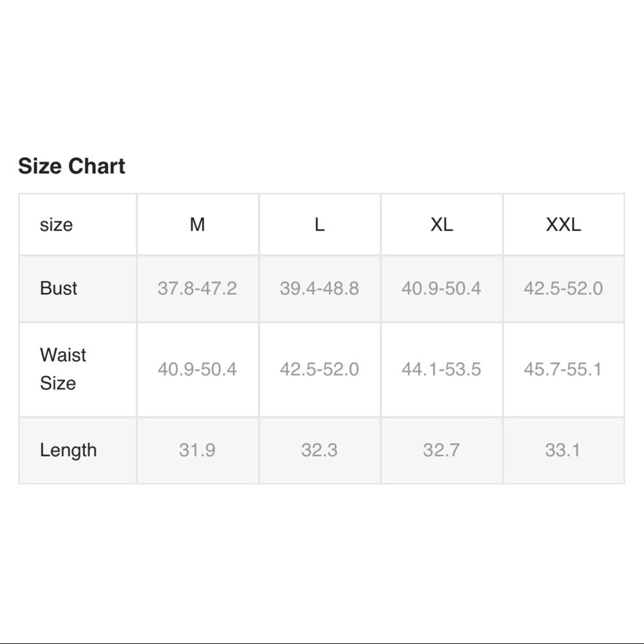Click Length value 32.7 for XL
Viewport: 644px width, 644px height.
[441, 450]
